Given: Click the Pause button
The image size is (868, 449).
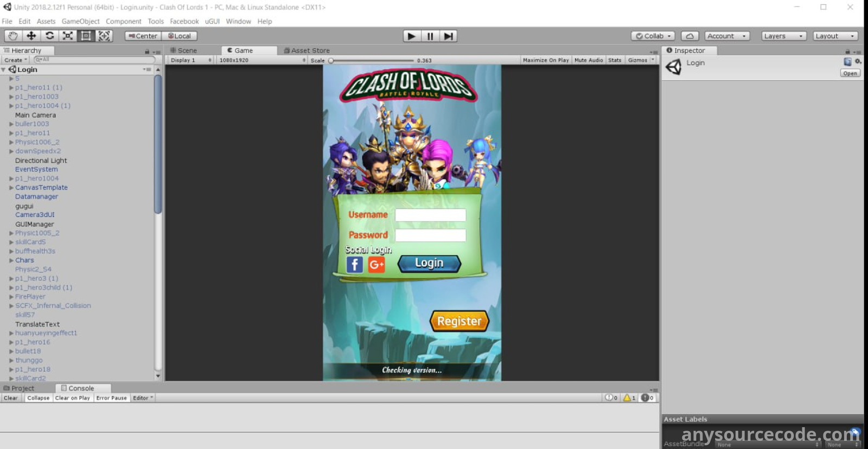Looking at the screenshot, I should click(x=430, y=36).
